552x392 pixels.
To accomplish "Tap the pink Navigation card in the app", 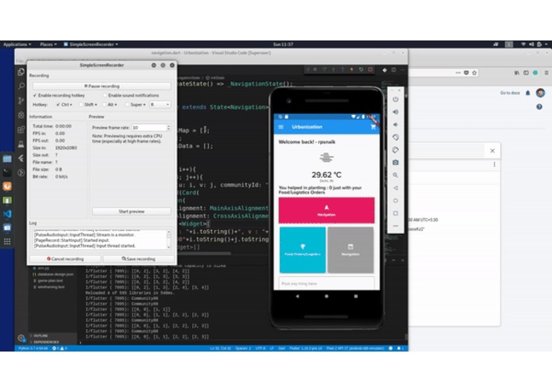I will (326, 210).
